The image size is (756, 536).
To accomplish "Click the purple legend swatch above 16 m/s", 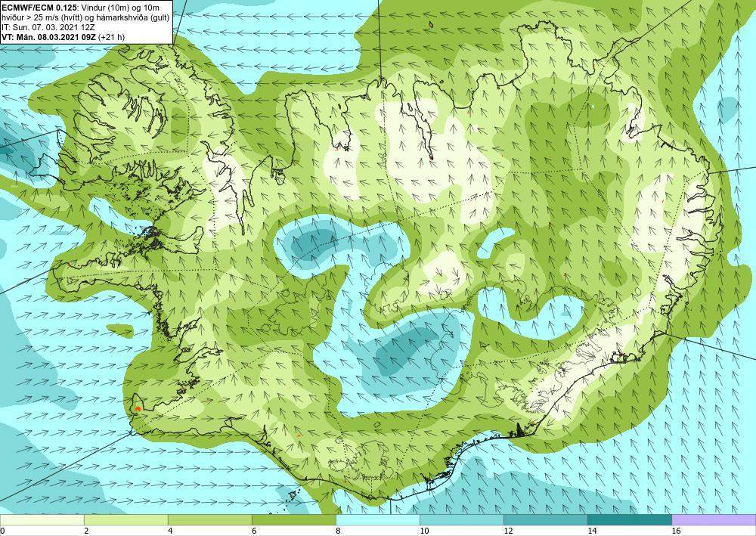I will pyautogui.click(x=714, y=520).
